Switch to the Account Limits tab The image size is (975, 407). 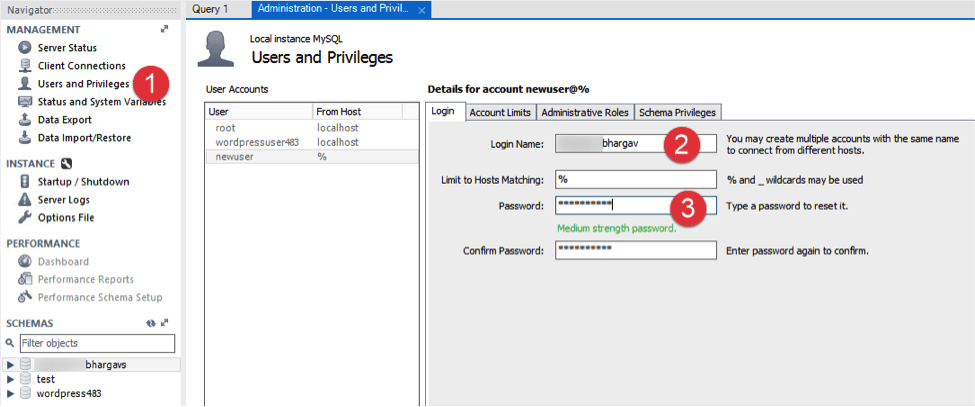coord(500,112)
